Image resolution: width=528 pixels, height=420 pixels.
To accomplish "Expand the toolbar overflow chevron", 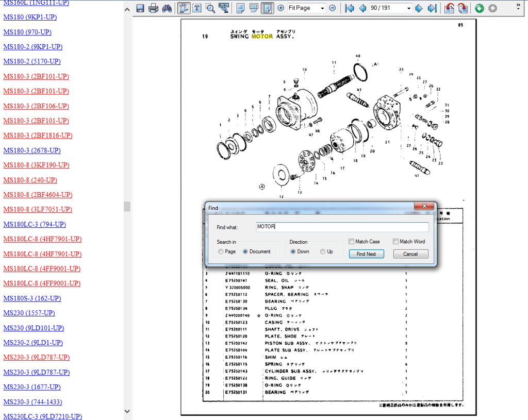I will click(x=518, y=6).
